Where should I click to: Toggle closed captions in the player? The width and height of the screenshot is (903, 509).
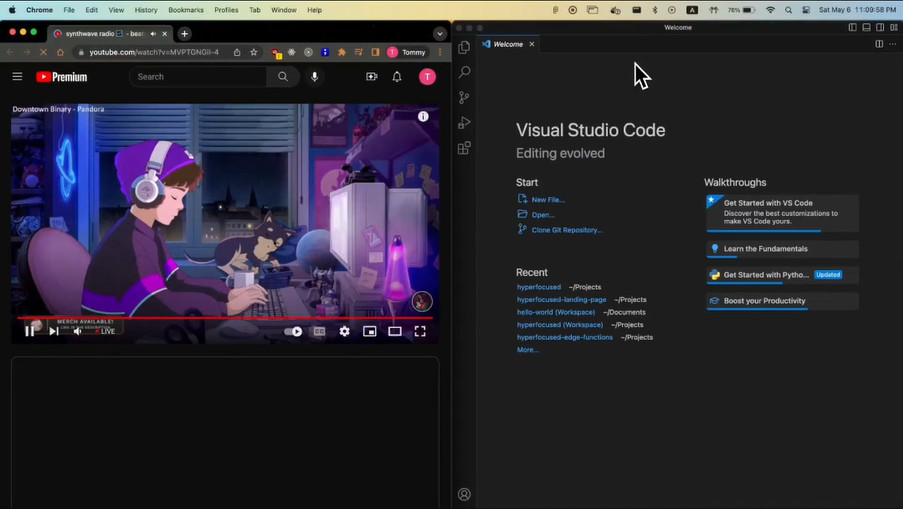tap(319, 331)
